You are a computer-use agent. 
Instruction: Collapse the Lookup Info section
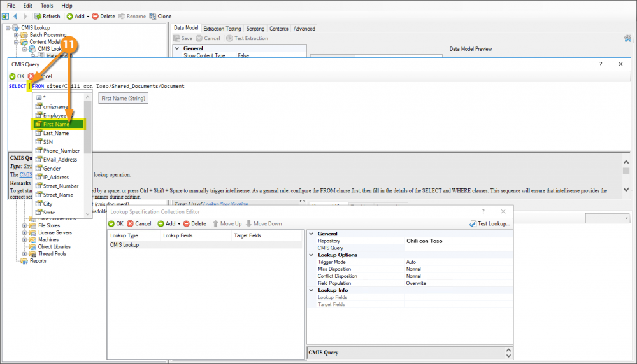tap(311, 291)
